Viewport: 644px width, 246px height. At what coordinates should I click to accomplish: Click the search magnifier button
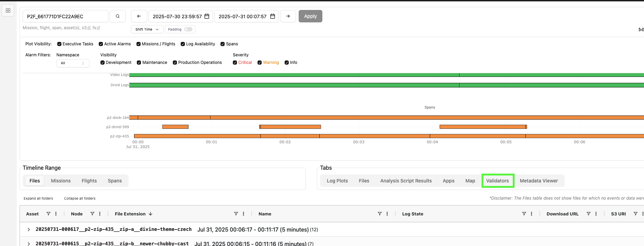[x=118, y=16]
